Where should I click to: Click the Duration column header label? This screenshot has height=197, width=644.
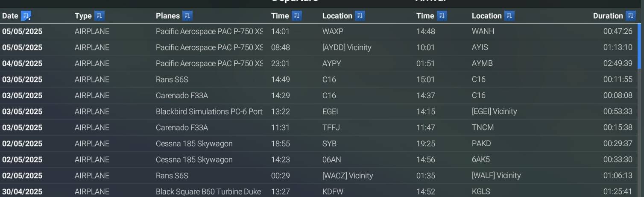[608, 16]
